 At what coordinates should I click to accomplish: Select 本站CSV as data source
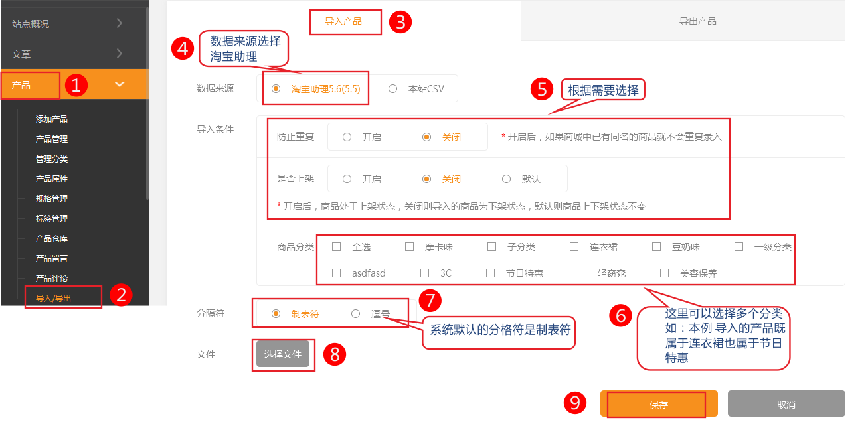coord(393,89)
